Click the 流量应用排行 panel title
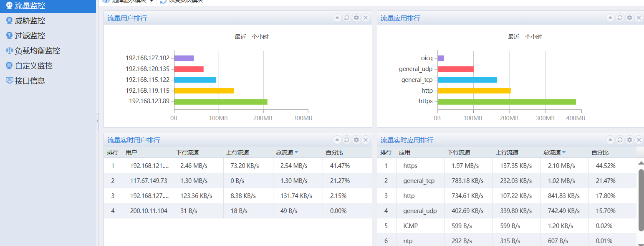This screenshot has height=246, width=644. tap(400, 18)
